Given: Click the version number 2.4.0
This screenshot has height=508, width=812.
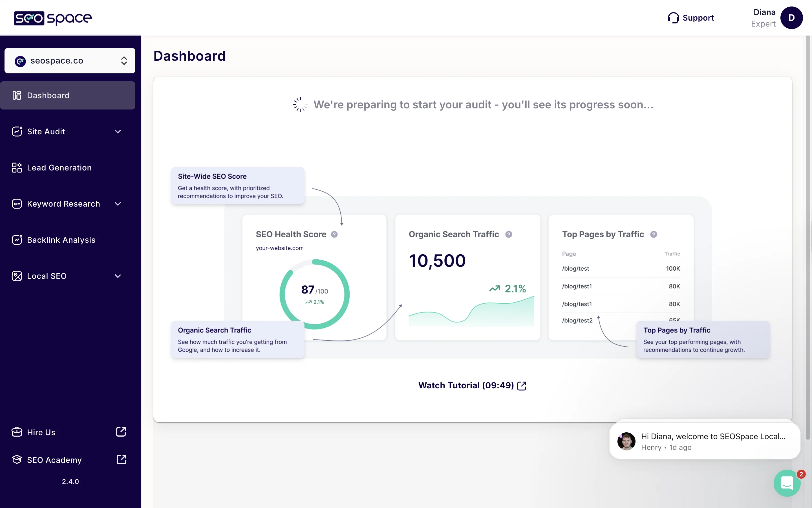Looking at the screenshot, I should 70,481.
